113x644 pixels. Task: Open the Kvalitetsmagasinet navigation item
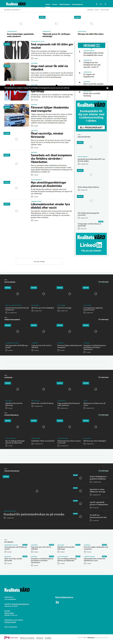[x=77, y=4]
